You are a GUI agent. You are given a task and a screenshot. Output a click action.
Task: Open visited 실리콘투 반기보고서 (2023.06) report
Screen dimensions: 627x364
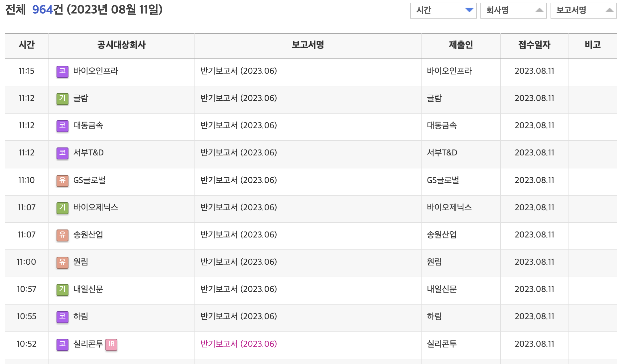pyautogui.click(x=239, y=344)
